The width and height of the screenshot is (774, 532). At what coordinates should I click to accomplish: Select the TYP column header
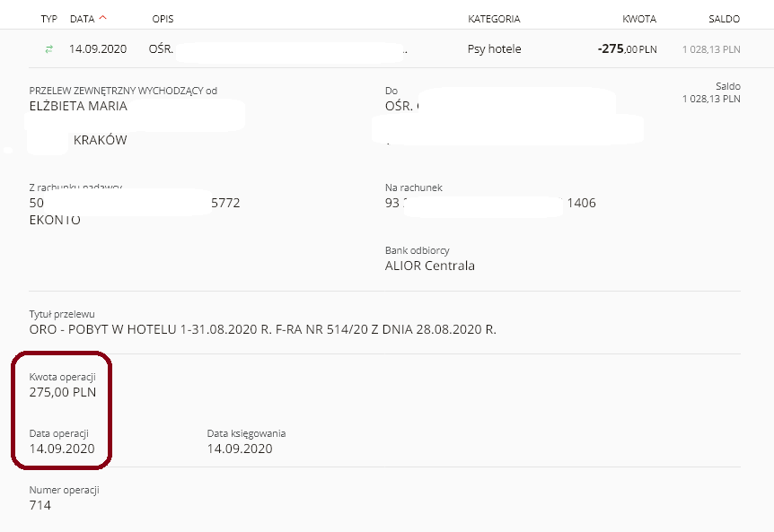coord(48,19)
